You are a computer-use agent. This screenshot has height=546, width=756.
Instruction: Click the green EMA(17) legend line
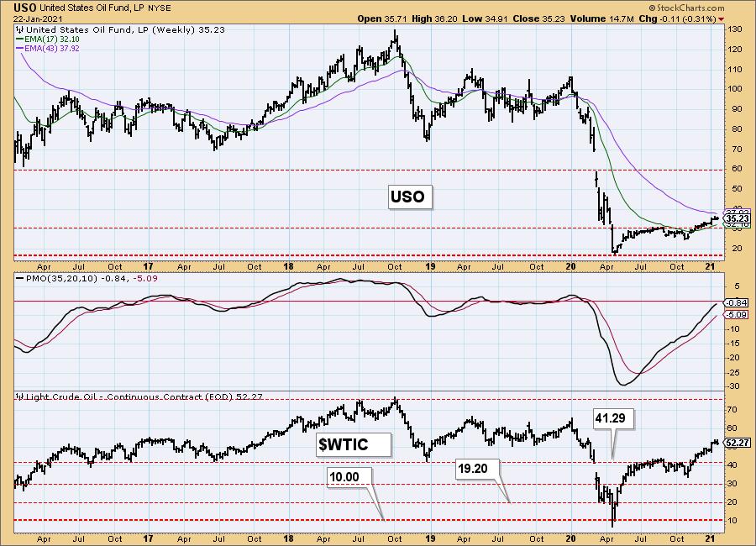tap(20, 39)
